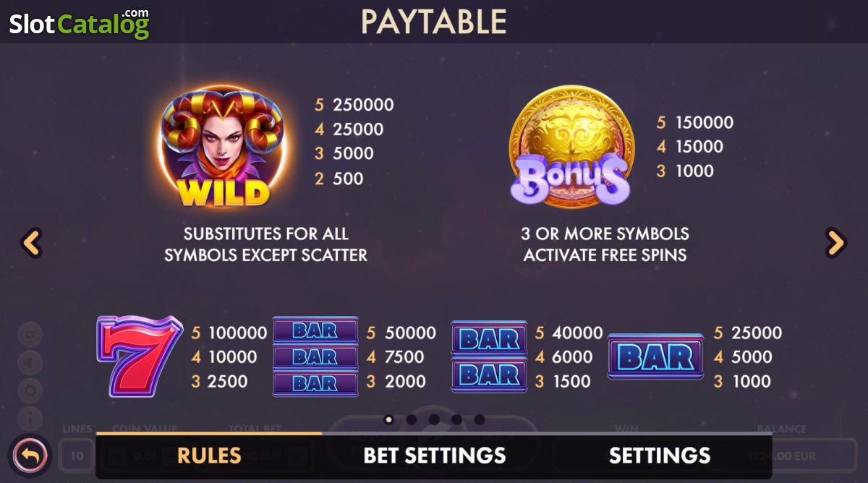Go back with the circular return arrow
868x483 pixels.
point(30,456)
